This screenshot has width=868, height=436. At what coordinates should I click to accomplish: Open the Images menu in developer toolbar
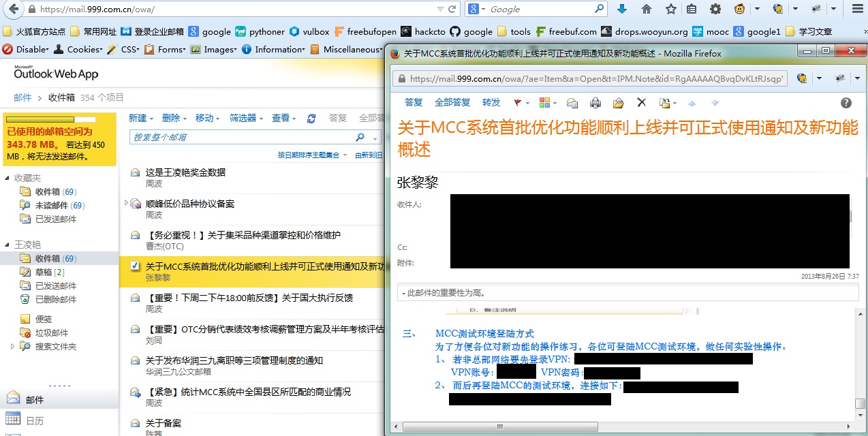214,49
